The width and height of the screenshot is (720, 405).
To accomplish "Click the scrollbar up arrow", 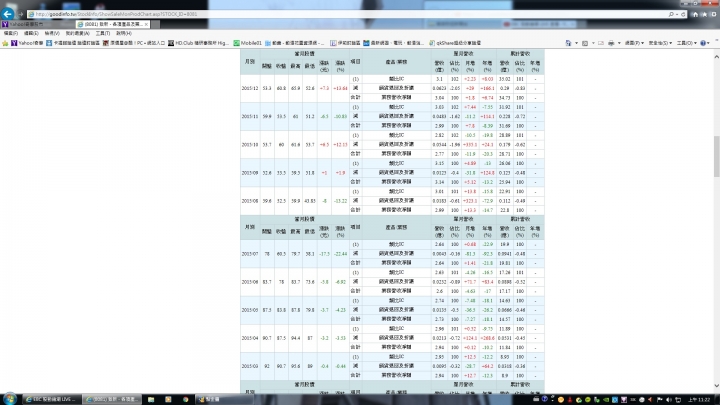I will click(716, 56).
